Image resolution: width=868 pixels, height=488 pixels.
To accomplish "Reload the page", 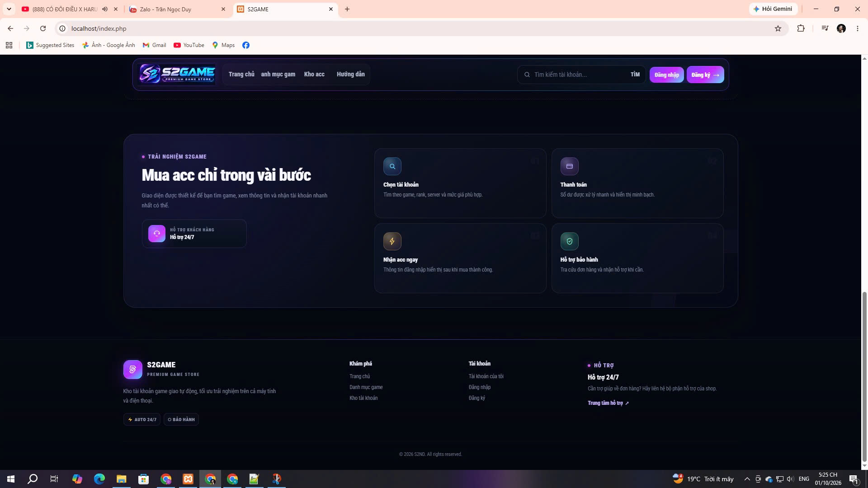I will click(x=43, y=28).
